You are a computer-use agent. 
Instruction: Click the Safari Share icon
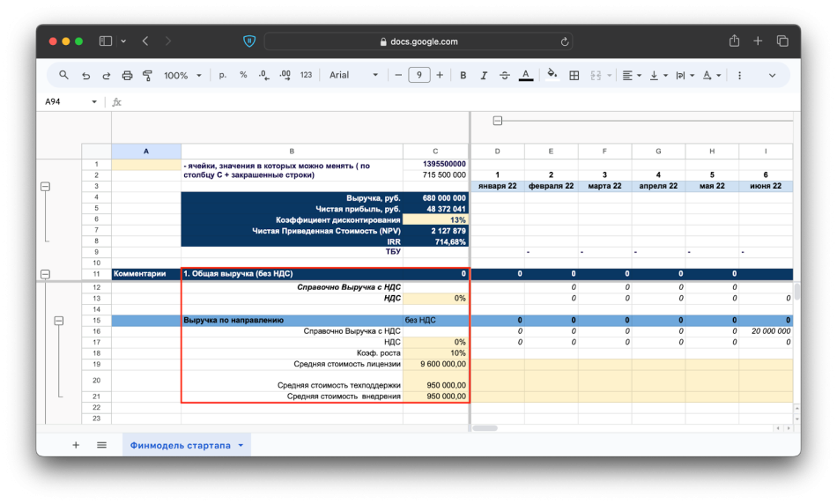[x=734, y=41]
